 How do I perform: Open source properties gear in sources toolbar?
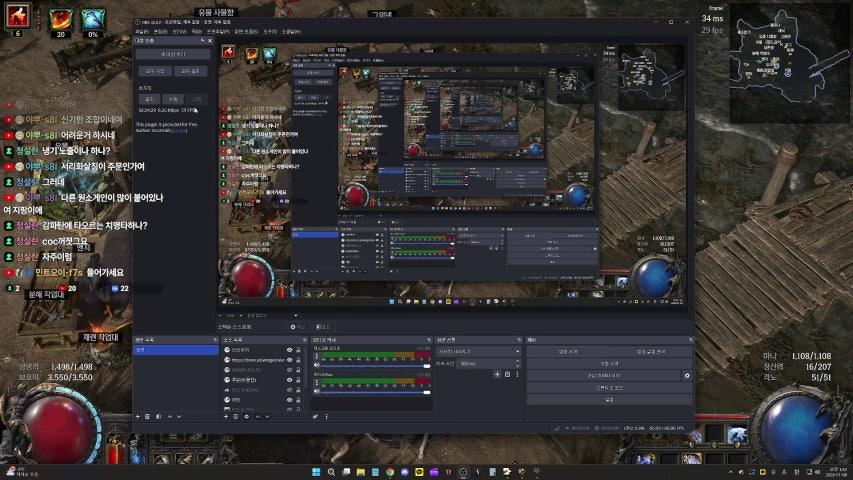pyautogui.click(x=246, y=417)
